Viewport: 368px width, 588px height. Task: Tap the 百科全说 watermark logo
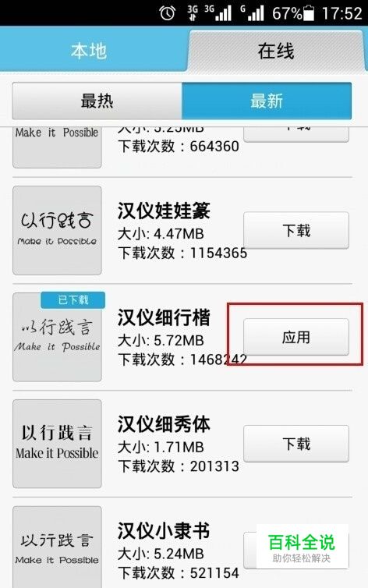point(302,547)
